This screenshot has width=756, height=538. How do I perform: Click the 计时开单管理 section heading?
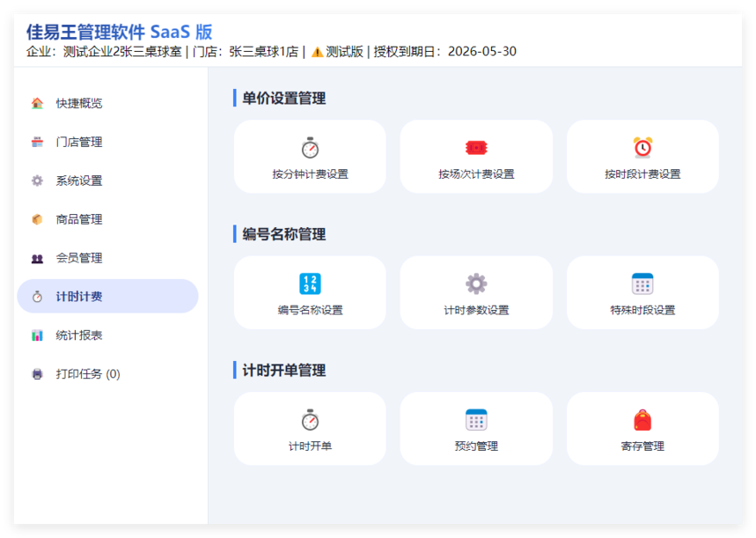(x=284, y=370)
